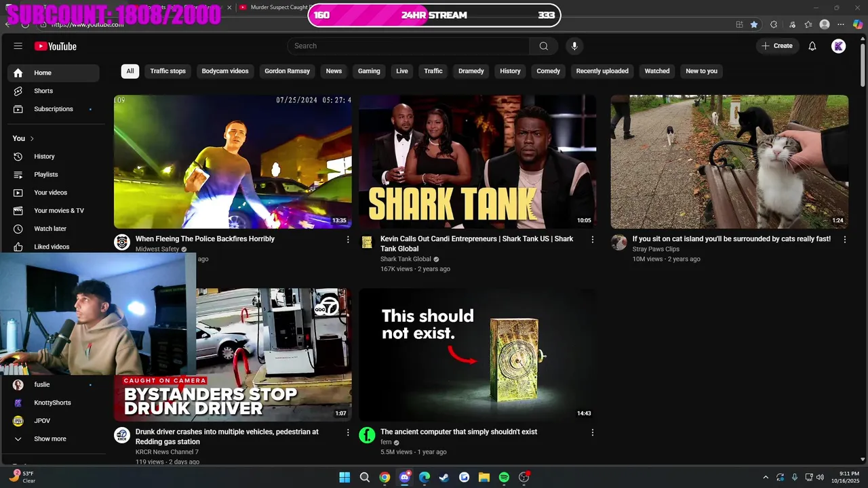Open the account avatar menu

(x=839, y=46)
